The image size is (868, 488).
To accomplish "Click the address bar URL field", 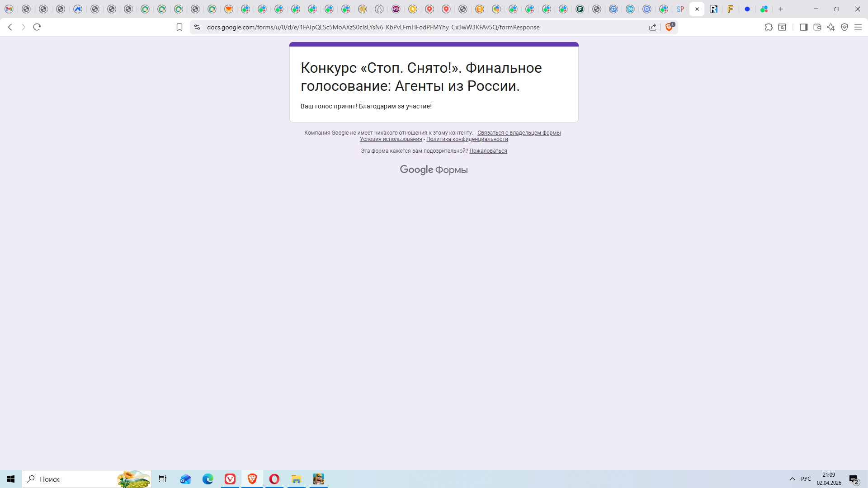I will pos(373,27).
